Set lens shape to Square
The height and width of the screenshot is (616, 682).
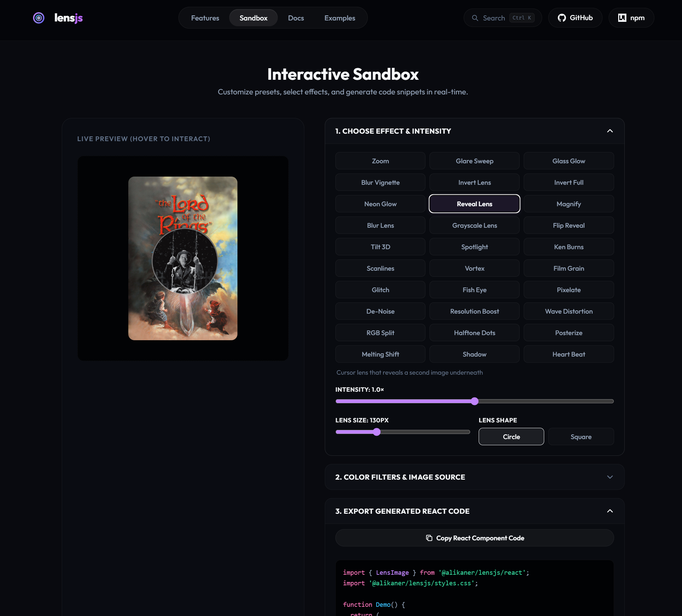pyautogui.click(x=581, y=437)
